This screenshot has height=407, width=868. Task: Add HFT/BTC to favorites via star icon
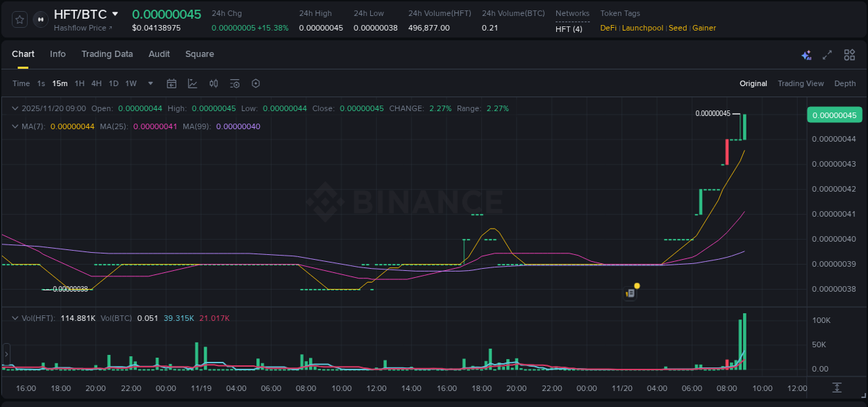[19, 19]
